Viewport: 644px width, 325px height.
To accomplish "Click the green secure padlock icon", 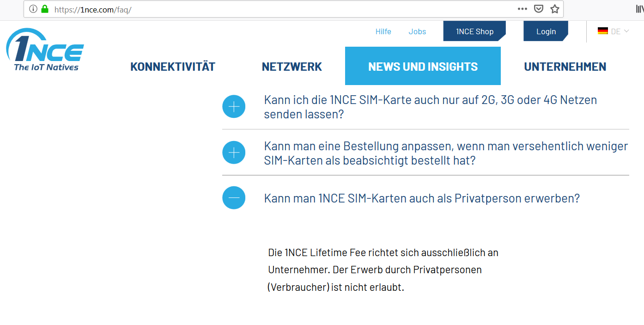I will [45, 9].
